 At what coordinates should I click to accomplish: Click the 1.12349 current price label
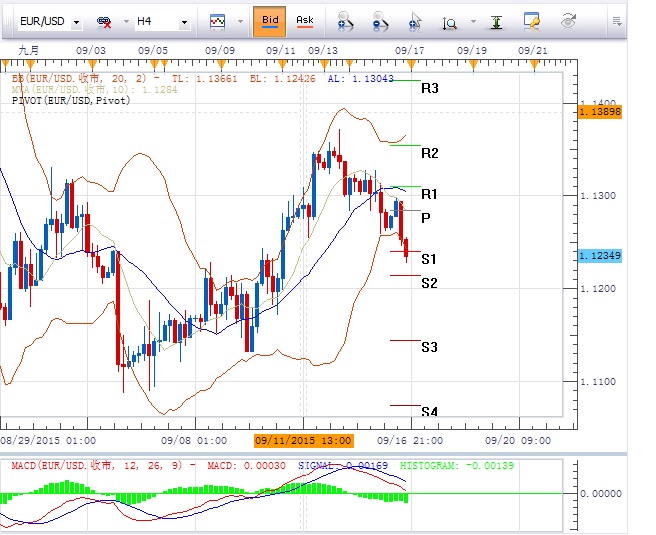(600, 256)
